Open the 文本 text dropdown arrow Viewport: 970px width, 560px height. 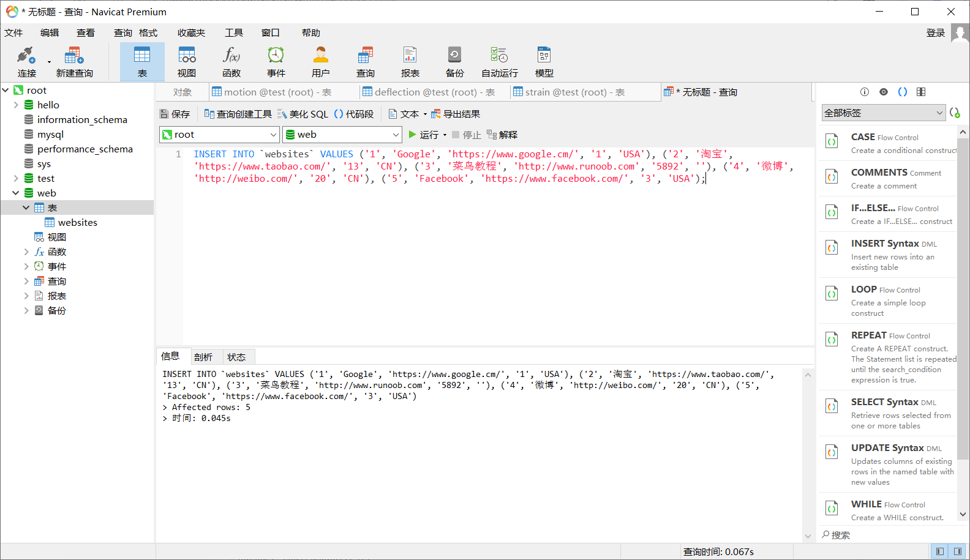click(425, 114)
